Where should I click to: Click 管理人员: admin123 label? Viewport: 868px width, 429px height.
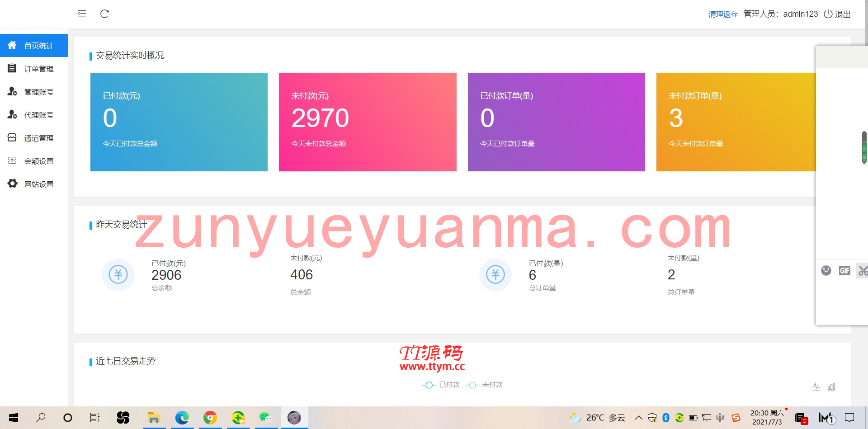pyautogui.click(x=781, y=14)
